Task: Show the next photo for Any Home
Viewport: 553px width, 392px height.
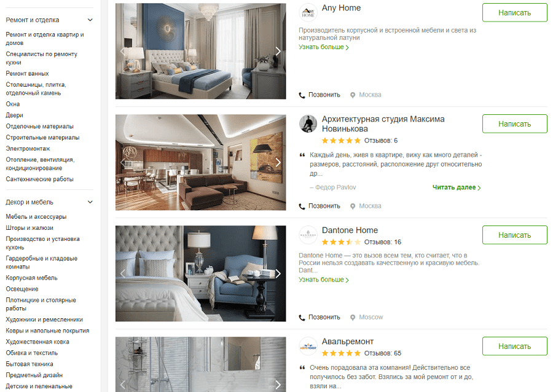Action: click(278, 52)
